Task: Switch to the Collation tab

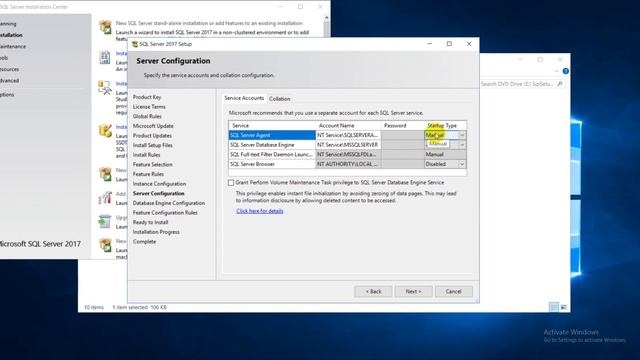Action: tap(280, 99)
